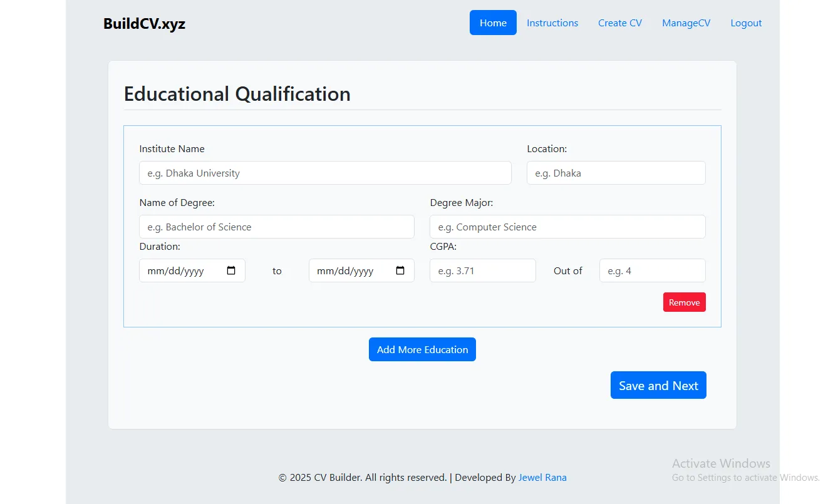Focus the CGPA score input

[x=482, y=270]
